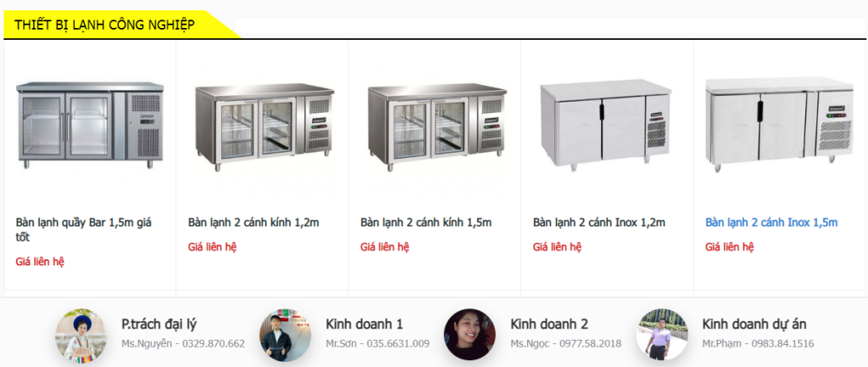The height and width of the screenshot is (367, 868).
Task: Open link Bàn lạnh quầy Bar 1,5m giá tốt
Action: click(x=84, y=230)
